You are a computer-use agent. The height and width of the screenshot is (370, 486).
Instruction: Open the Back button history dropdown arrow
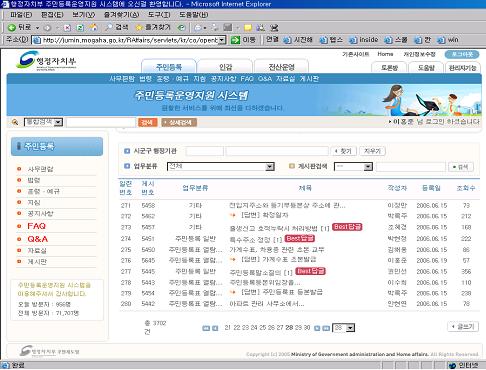[x=37, y=28]
